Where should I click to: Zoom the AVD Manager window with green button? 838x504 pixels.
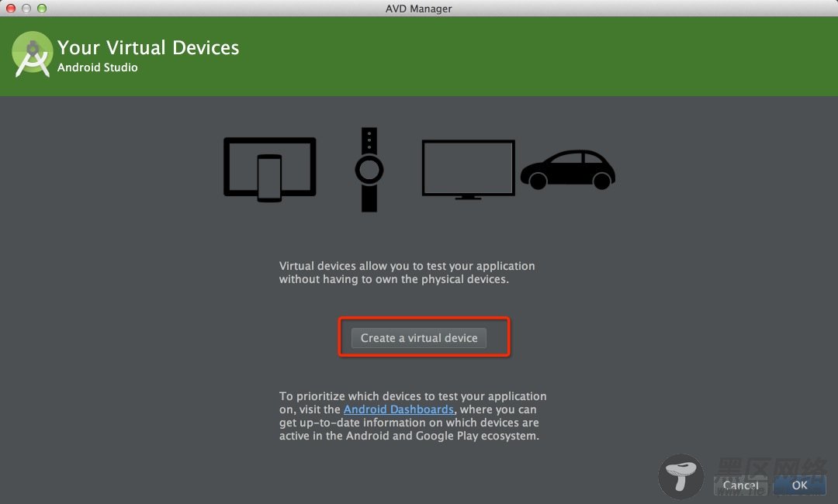pyautogui.click(x=42, y=8)
